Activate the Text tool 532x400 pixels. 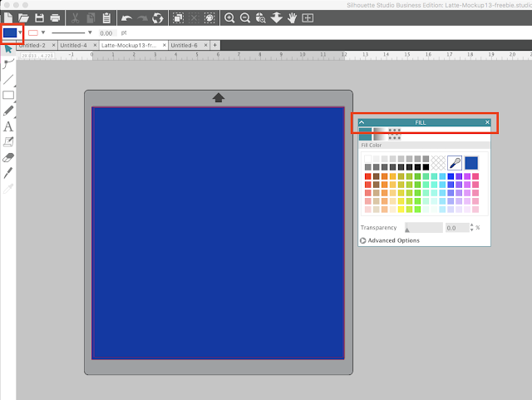tap(8, 126)
